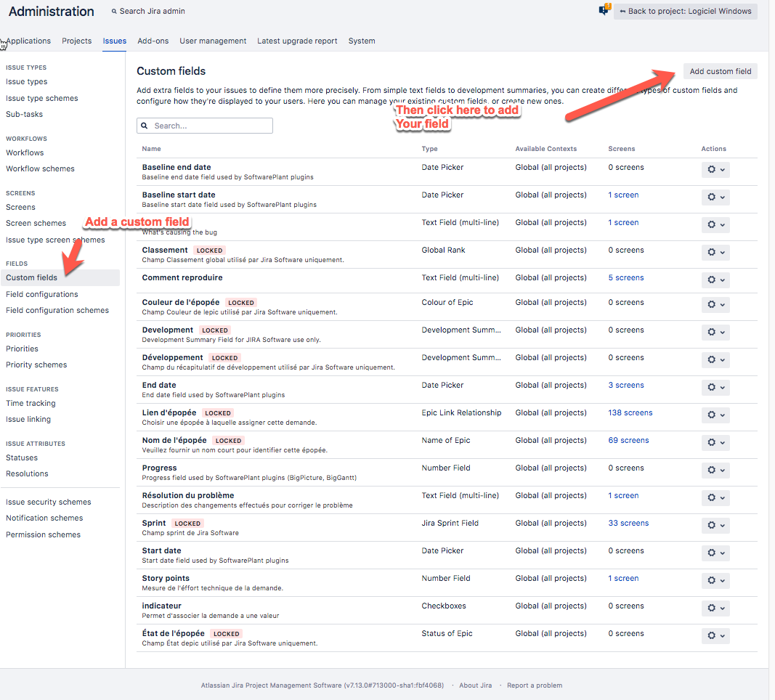Open gear actions for Sprint field

click(x=715, y=525)
